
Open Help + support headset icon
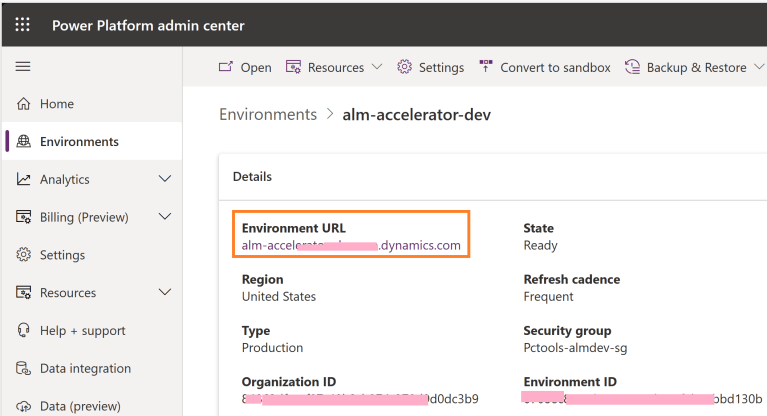23,331
